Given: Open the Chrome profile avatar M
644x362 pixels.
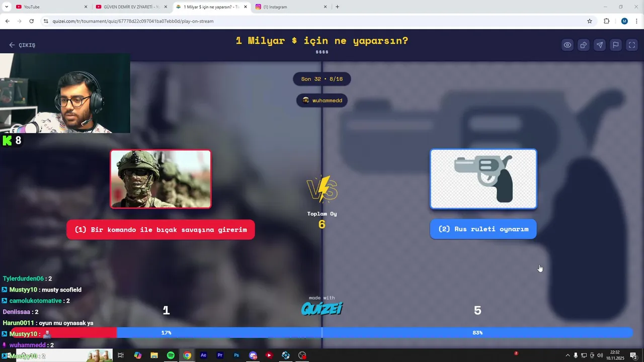Looking at the screenshot, I should click(624, 21).
